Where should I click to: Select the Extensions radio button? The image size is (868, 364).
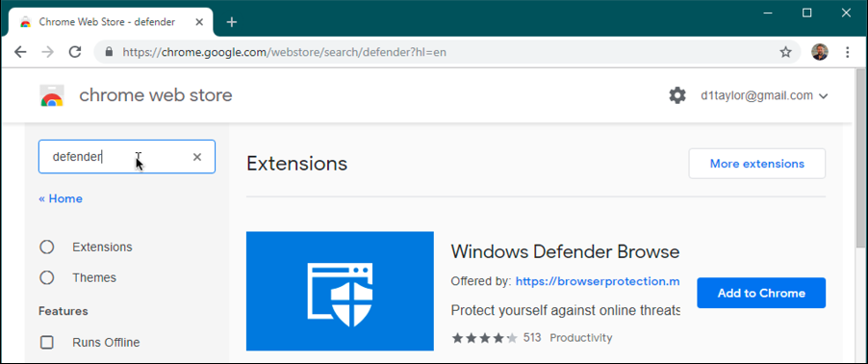[47, 247]
